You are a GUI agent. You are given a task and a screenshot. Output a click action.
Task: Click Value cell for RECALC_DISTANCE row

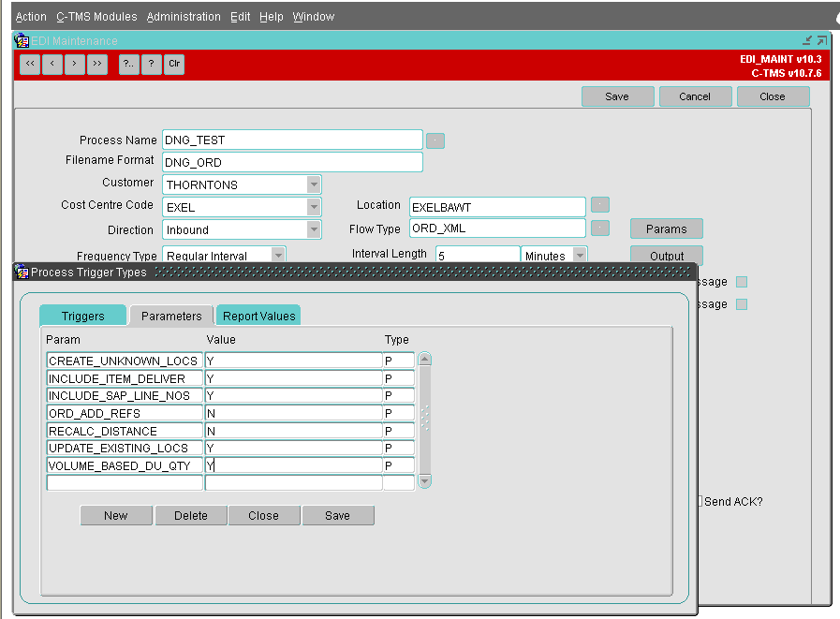coord(293,431)
